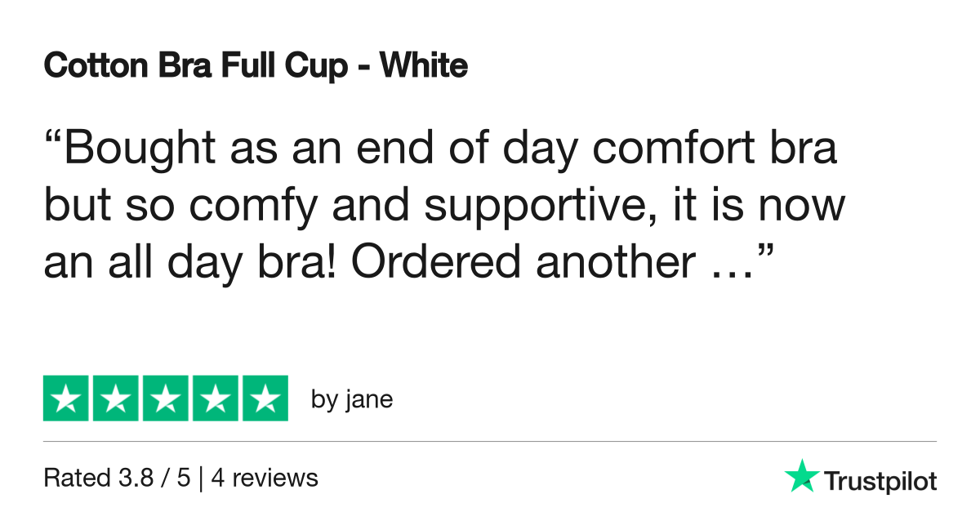Image resolution: width=980 pixels, height=512 pixels.
Task: Click the Trustpilot green star logo
Action: point(801,476)
